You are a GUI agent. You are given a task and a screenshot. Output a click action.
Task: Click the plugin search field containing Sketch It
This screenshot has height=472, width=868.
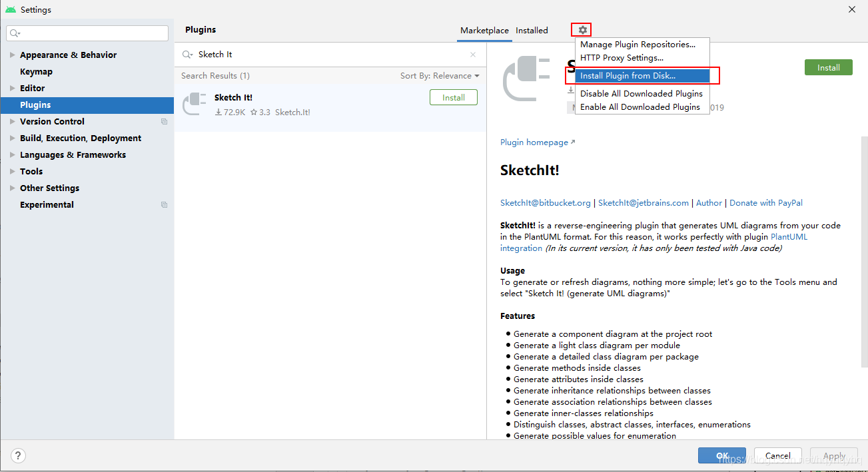(330, 55)
